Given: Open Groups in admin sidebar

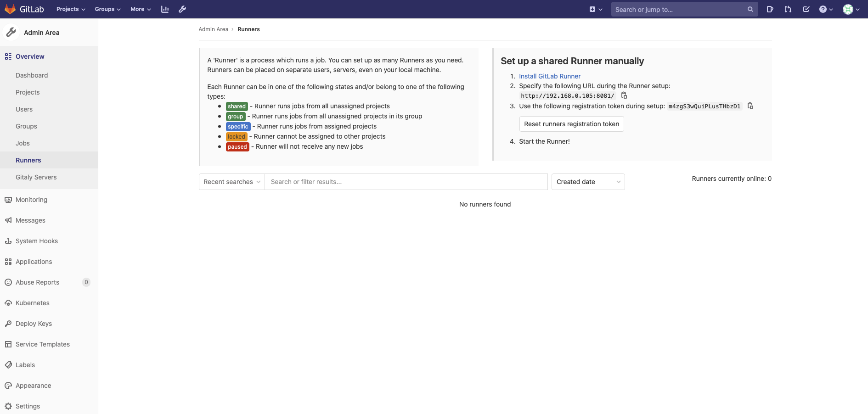Looking at the screenshot, I should tap(26, 126).
